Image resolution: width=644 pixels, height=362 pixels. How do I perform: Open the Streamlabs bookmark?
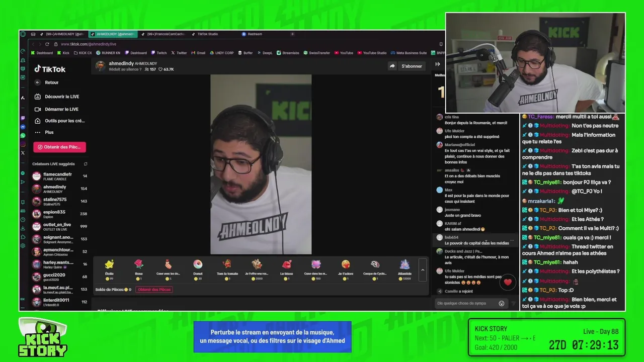(287, 53)
